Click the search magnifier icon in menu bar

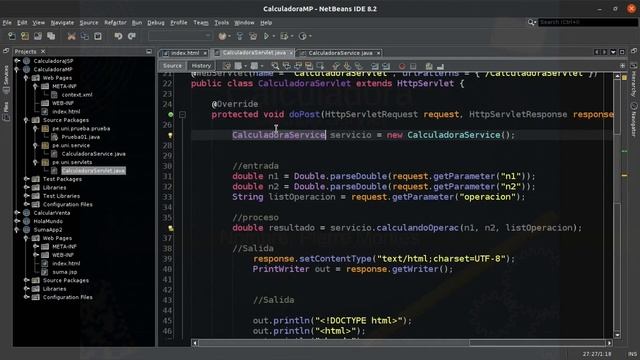[x=531, y=22]
